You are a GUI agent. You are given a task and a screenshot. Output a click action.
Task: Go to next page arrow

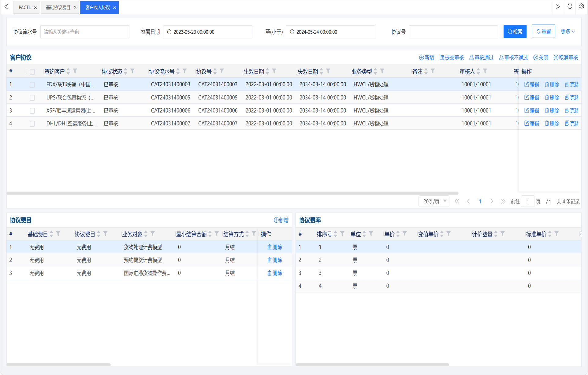(492, 201)
